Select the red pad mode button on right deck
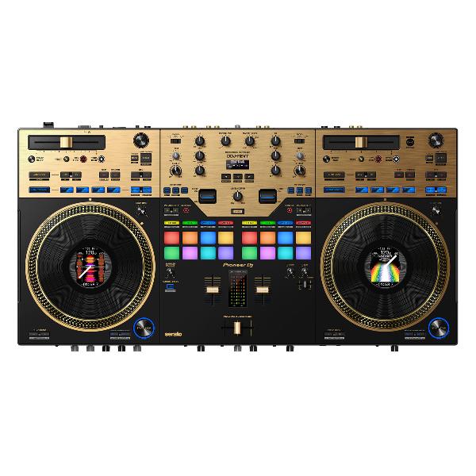 [x=304, y=223]
